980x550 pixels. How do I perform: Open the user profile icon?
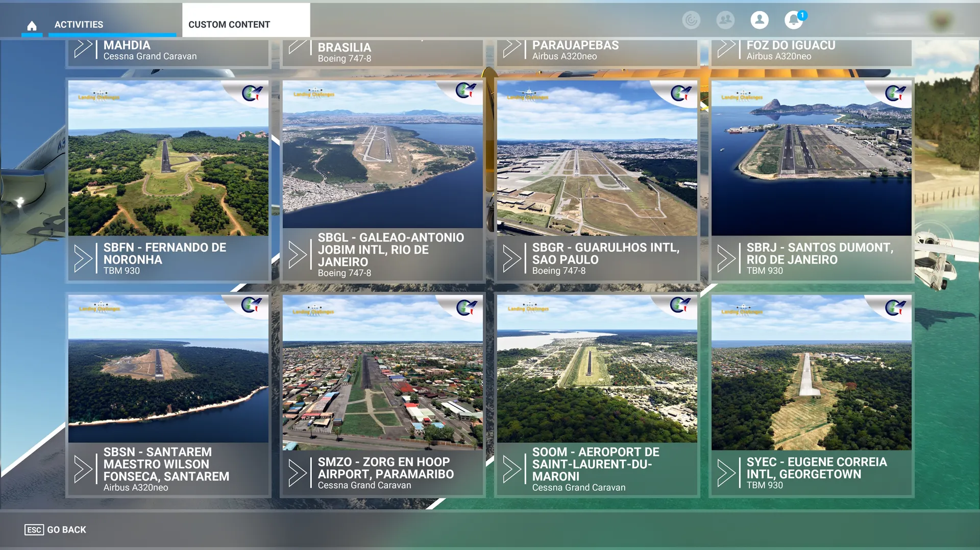click(759, 20)
